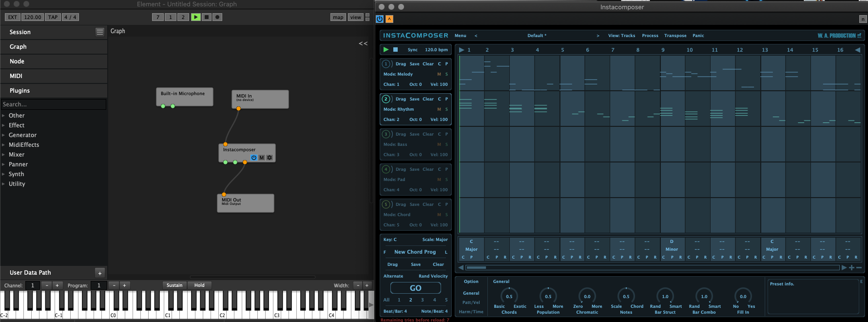Click the stop button in Element transport
Viewport: 868px width, 322px height.
207,17
